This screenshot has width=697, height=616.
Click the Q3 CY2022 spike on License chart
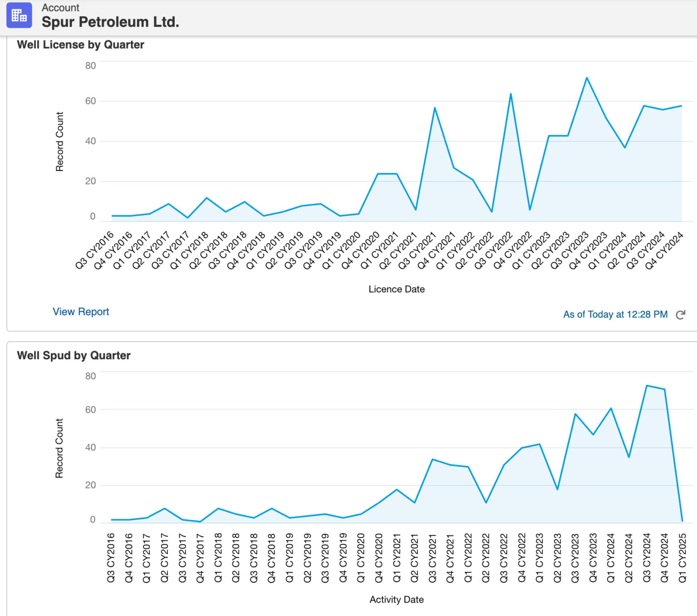(511, 93)
